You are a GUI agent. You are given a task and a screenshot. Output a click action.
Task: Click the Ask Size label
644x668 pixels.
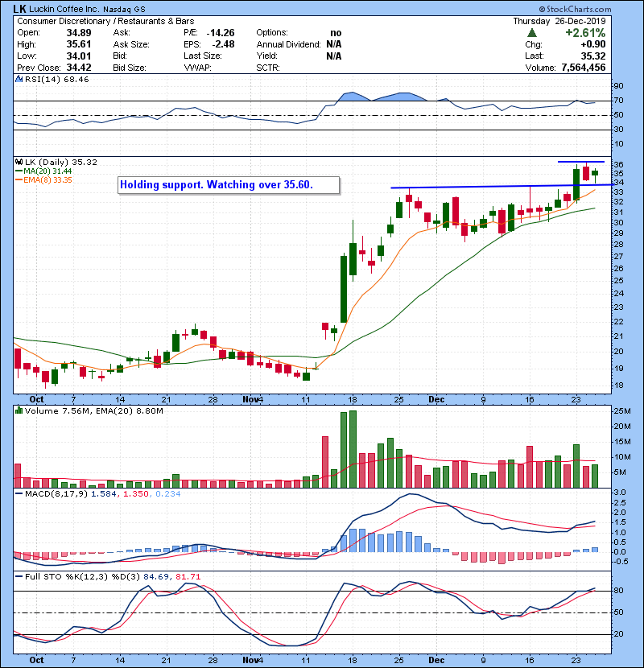pyautogui.click(x=131, y=44)
